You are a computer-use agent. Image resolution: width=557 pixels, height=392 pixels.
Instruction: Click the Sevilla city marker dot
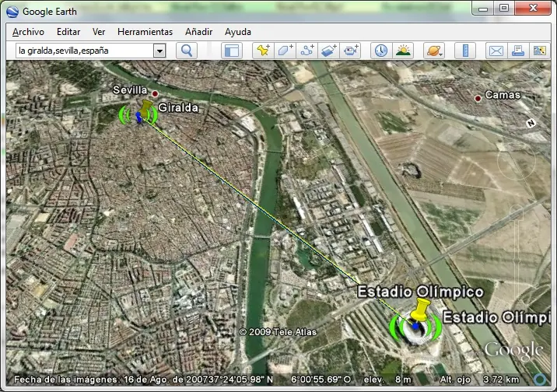coord(155,94)
